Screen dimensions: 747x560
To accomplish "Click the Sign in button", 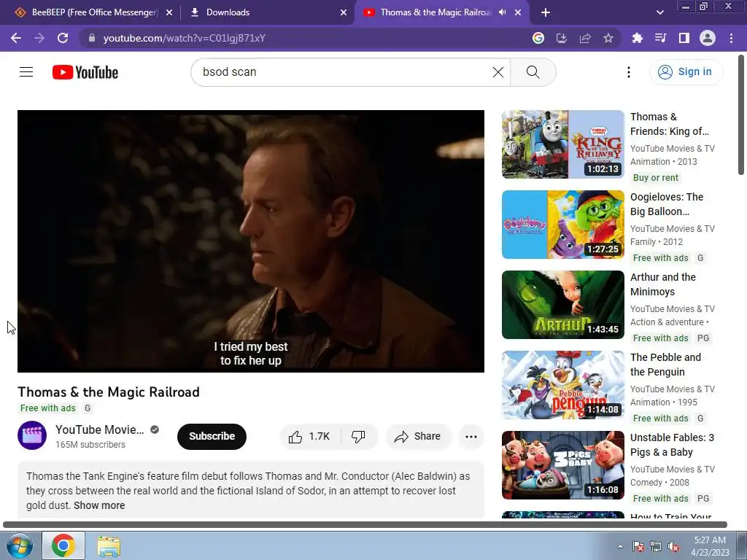I will pyautogui.click(x=686, y=72).
